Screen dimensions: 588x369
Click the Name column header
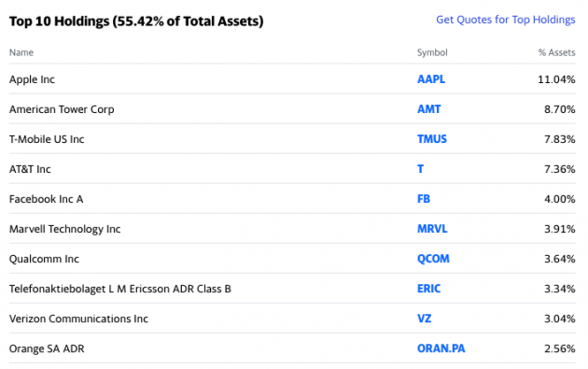tap(21, 52)
